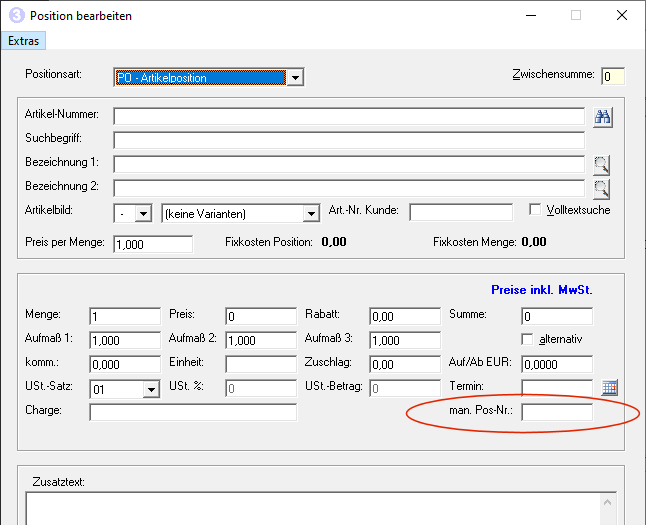The width and height of the screenshot is (646, 525).
Task: Click into the Einheit field
Action: (x=261, y=364)
